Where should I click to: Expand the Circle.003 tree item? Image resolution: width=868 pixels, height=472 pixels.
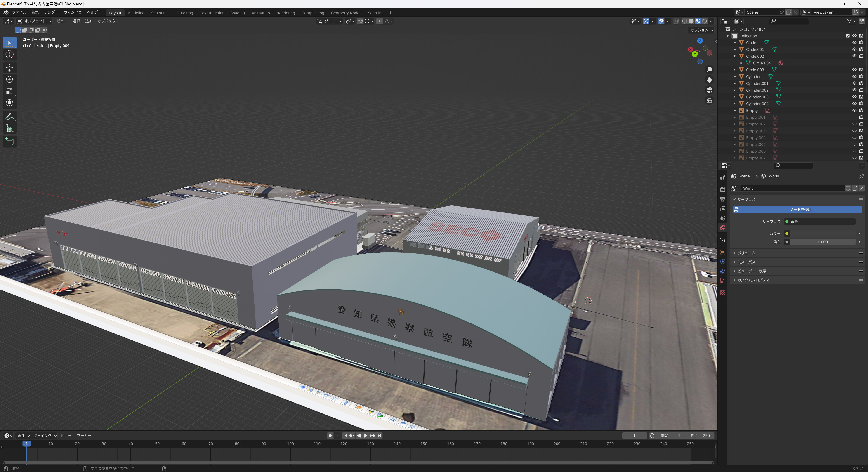pyautogui.click(x=735, y=70)
